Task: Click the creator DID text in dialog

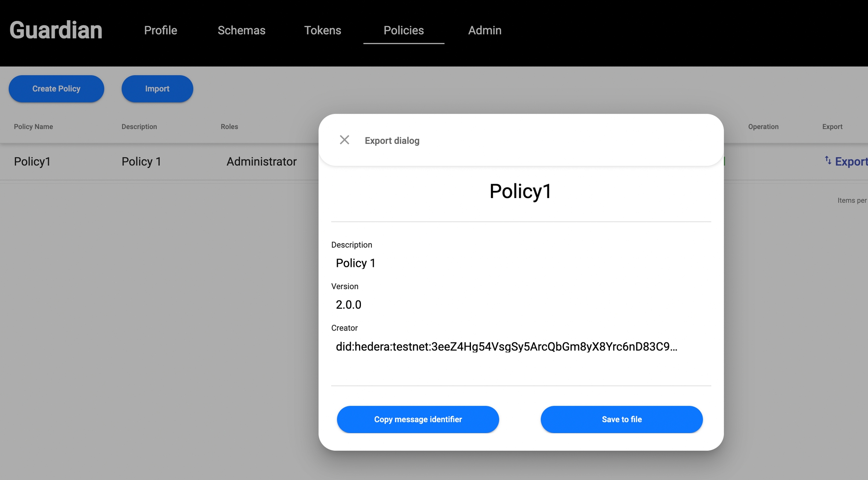Action: point(506,347)
